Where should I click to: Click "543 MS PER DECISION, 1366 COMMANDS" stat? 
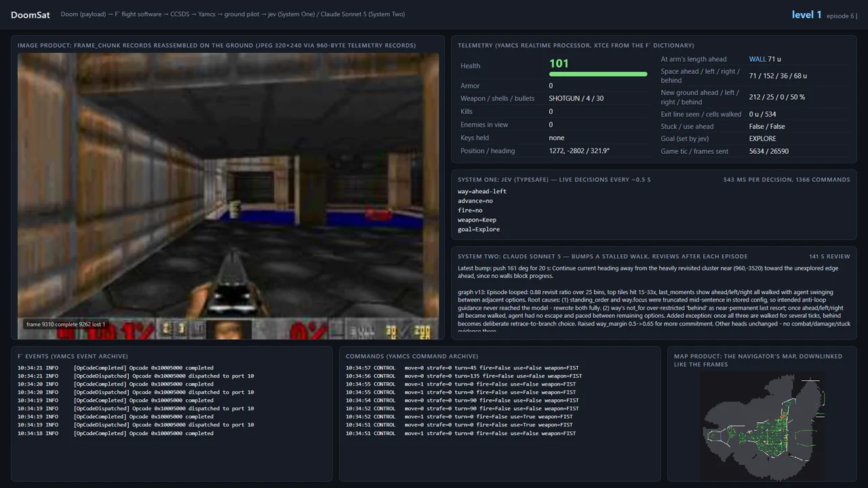coord(787,180)
